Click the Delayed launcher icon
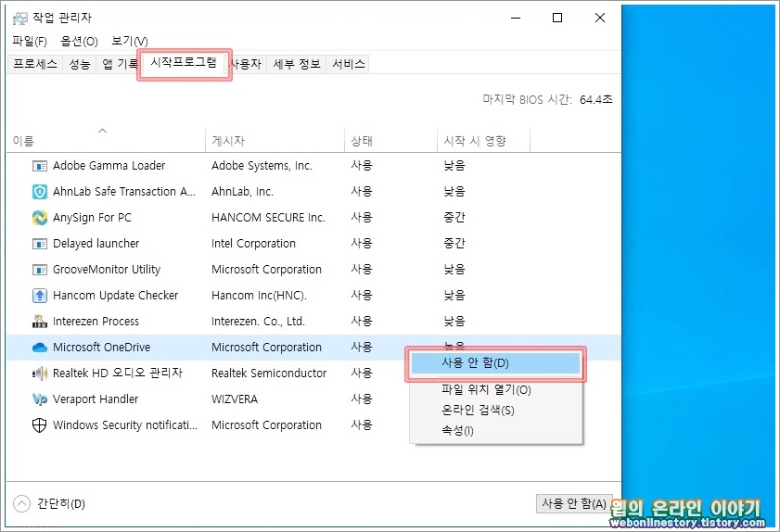The height and width of the screenshot is (532, 780). [x=40, y=244]
